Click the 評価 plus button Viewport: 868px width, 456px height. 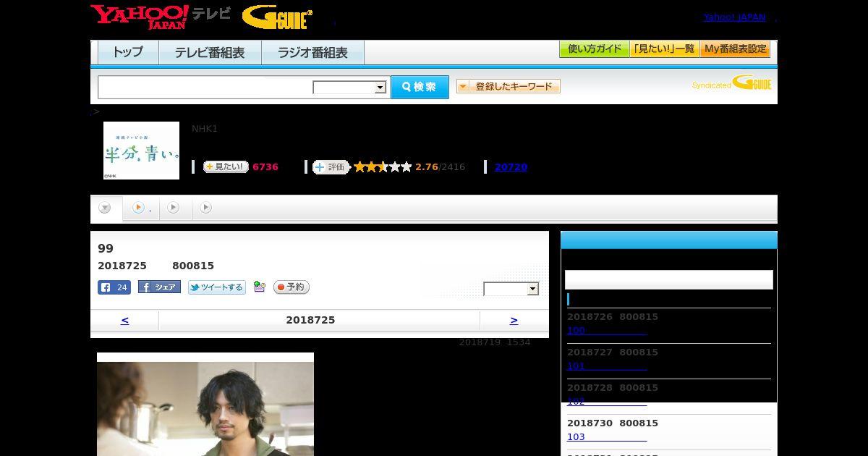[331, 167]
